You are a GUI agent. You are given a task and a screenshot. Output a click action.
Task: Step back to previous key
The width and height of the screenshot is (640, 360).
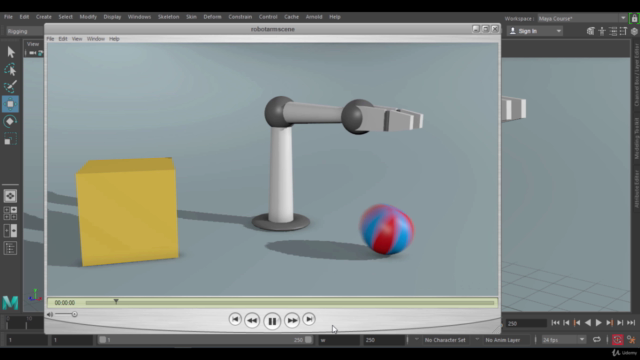[x=577, y=323]
